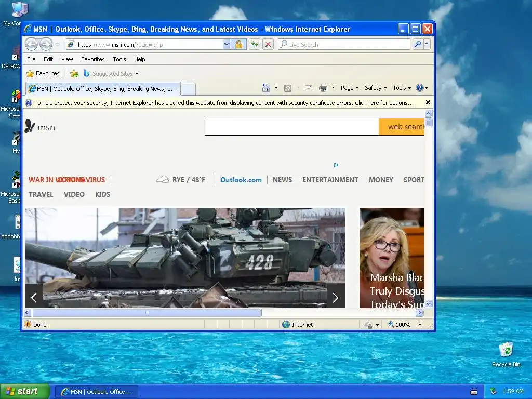The height and width of the screenshot is (399, 532).
Task: Open the Favorites menu
Action: point(92,59)
